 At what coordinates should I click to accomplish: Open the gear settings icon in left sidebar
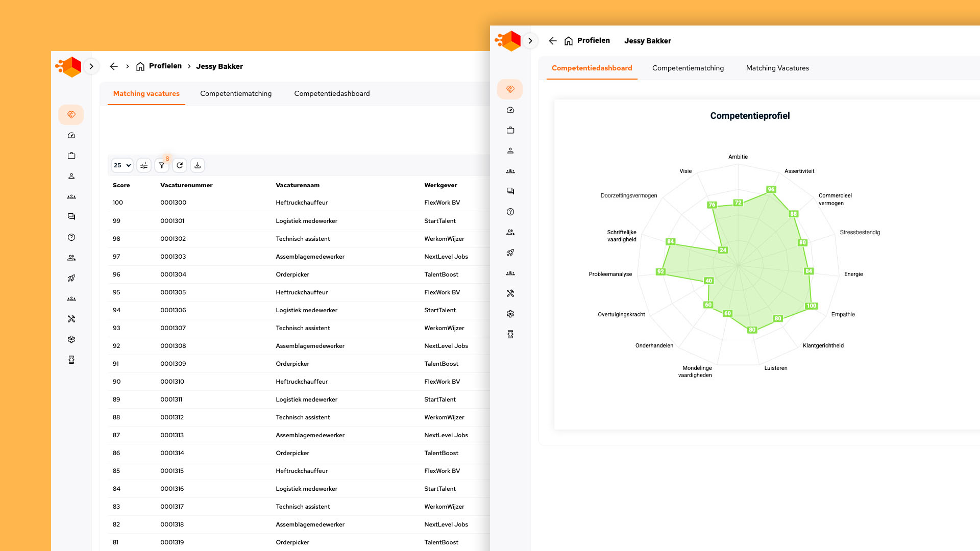tap(71, 339)
